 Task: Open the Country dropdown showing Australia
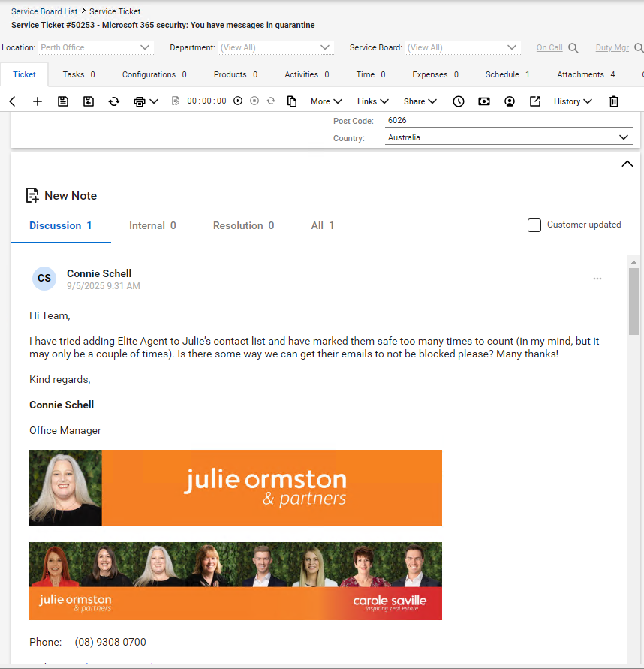point(508,137)
